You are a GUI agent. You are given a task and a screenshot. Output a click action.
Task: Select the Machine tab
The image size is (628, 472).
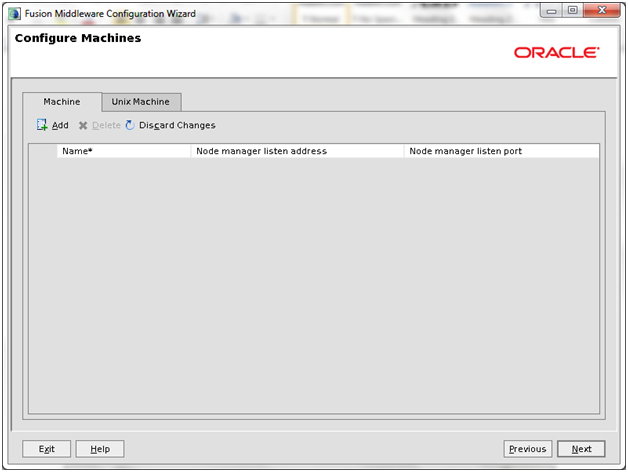pos(62,102)
